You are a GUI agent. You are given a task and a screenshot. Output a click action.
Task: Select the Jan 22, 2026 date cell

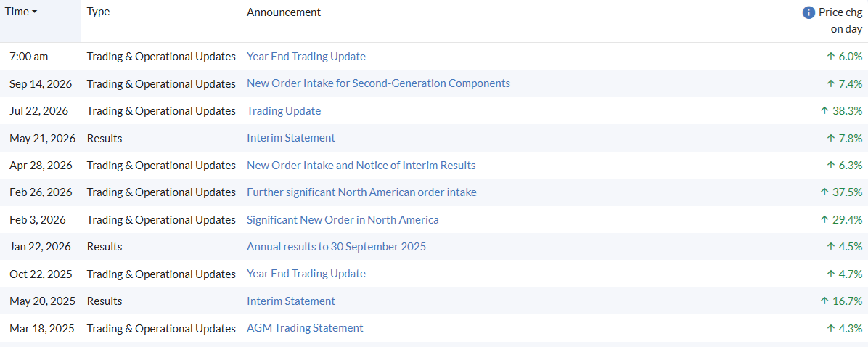40,247
